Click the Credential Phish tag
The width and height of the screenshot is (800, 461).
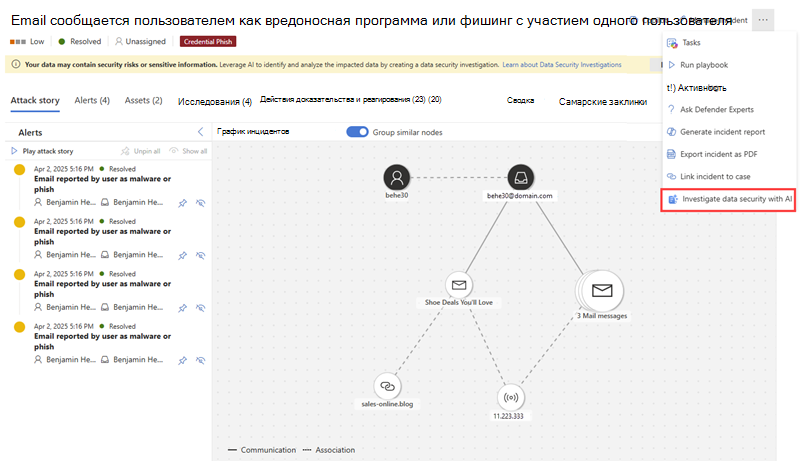(x=208, y=42)
